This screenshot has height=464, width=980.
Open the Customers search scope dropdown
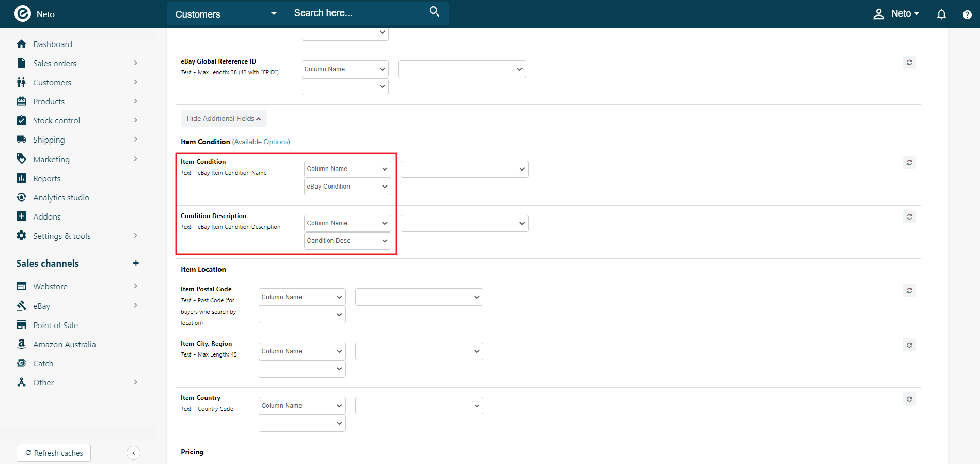click(x=226, y=14)
